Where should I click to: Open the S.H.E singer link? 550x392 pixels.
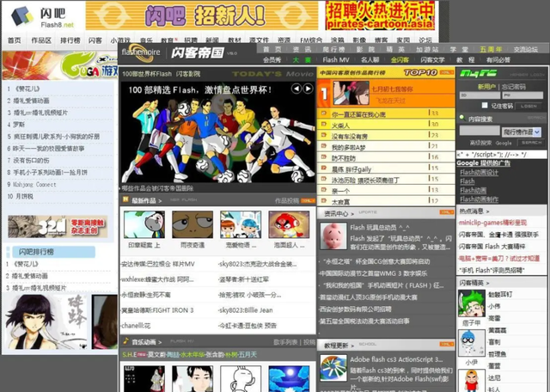coord(129,355)
